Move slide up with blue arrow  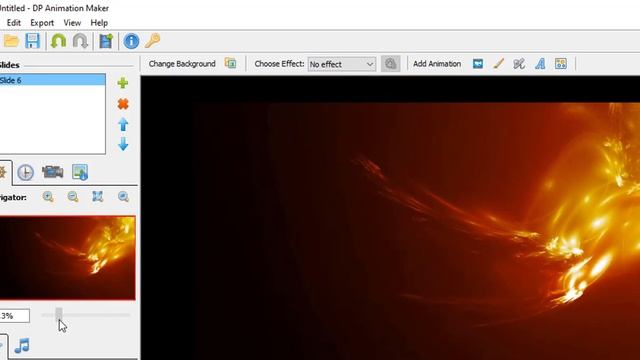coord(123,124)
